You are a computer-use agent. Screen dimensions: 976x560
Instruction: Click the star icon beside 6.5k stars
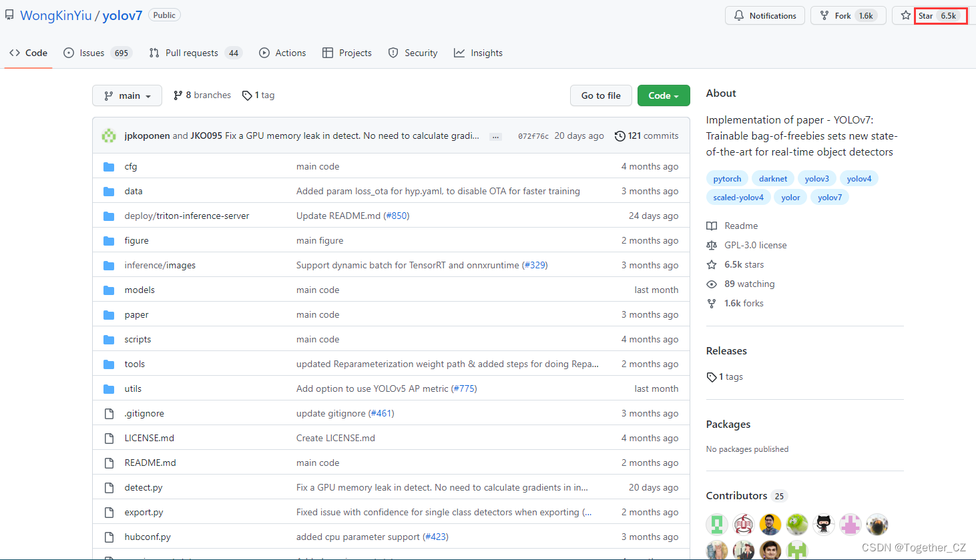coord(712,264)
